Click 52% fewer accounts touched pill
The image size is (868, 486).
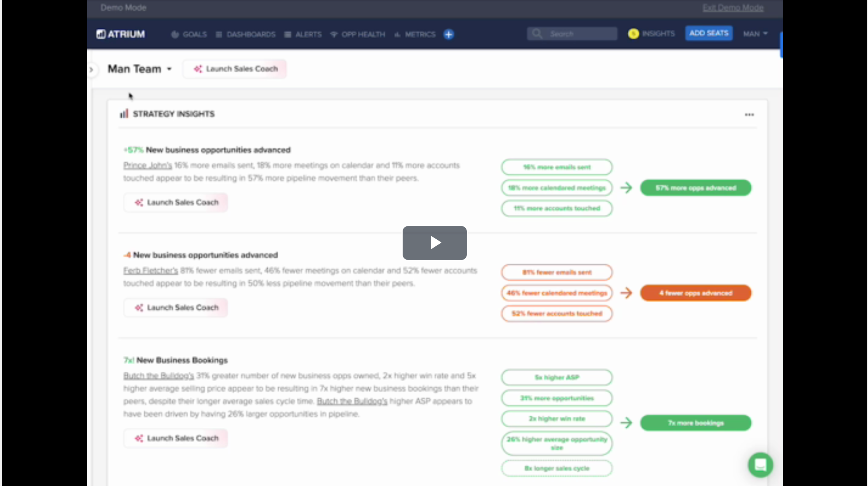click(557, 313)
